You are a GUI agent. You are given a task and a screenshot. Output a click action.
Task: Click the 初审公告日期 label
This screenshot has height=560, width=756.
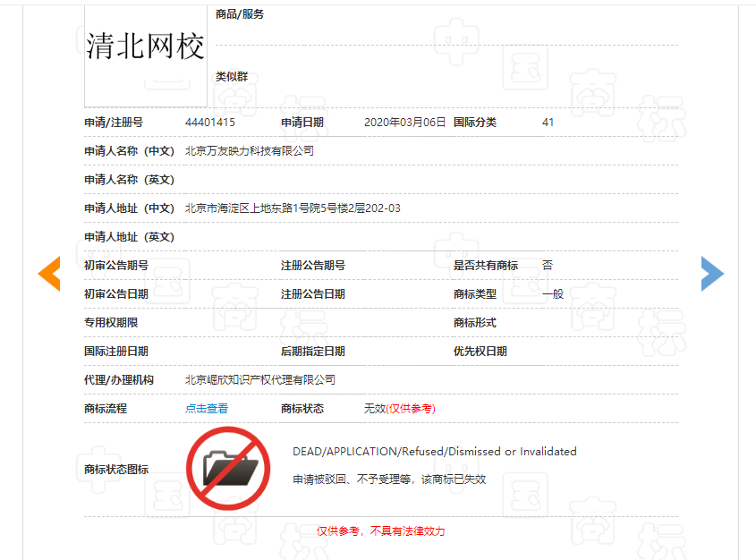[x=116, y=294]
